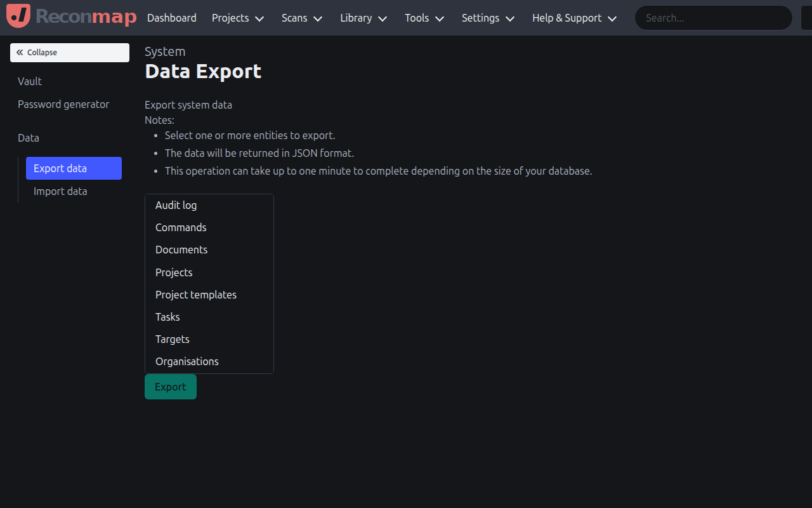Click the Reconmap logo icon
This screenshot has height=508, width=812.
pos(17,16)
